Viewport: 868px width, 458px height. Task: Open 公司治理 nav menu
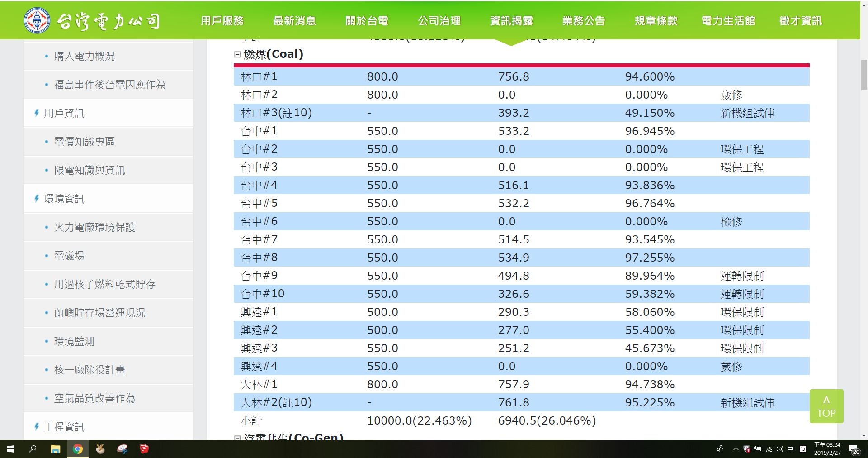[x=439, y=21]
